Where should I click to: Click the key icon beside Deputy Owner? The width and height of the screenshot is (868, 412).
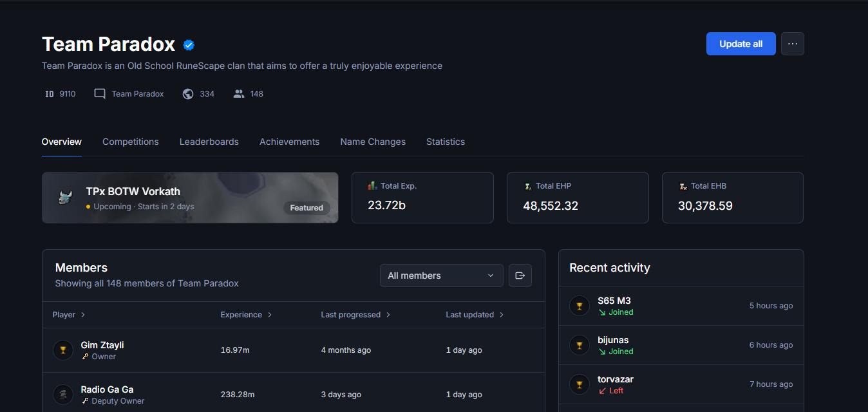point(85,401)
